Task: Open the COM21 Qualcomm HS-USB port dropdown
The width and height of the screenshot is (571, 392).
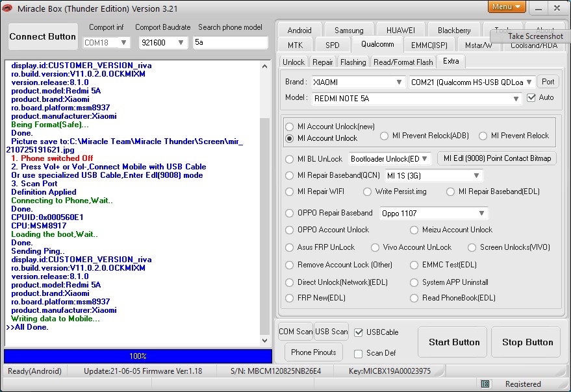Action: [x=472, y=82]
